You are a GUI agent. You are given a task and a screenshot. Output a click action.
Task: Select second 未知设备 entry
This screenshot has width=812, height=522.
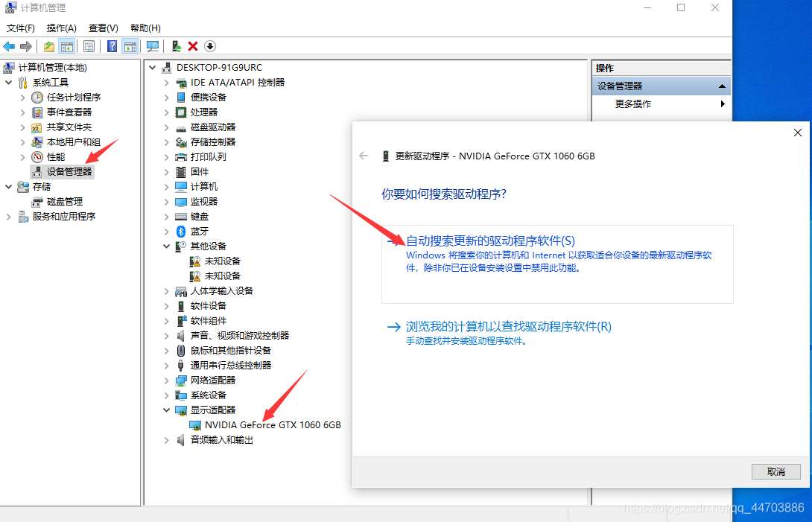click(x=223, y=276)
